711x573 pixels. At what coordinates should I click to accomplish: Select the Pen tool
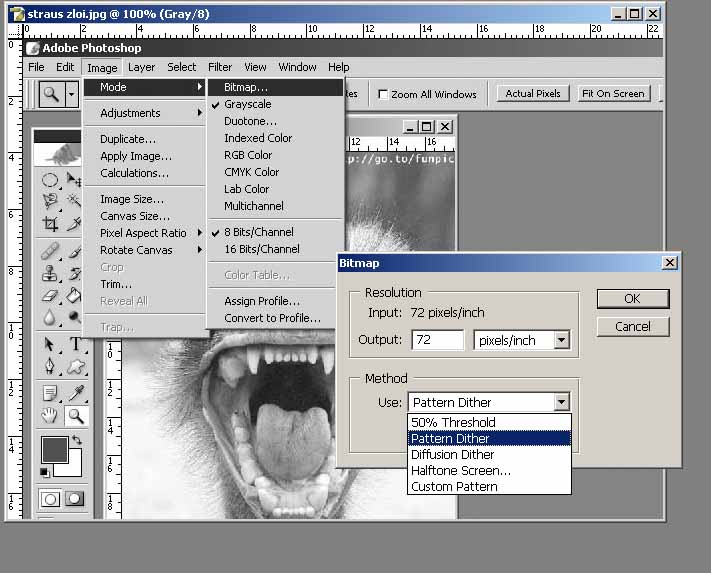[50, 366]
